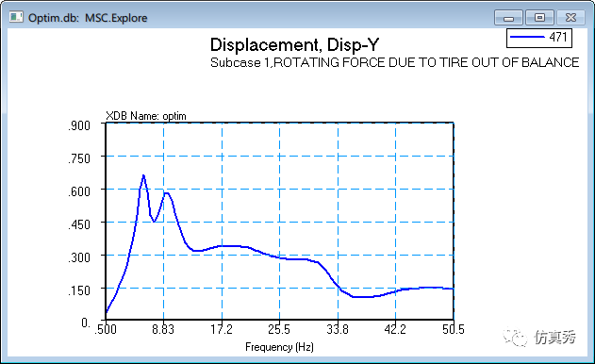This screenshot has height=364, width=595.
Task: Click the 42.2 x-axis value
Action: (x=395, y=329)
